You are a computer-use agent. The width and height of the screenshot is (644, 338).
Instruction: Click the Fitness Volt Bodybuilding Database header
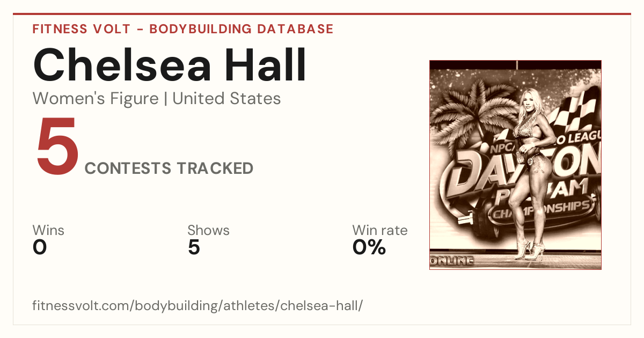coord(183,29)
